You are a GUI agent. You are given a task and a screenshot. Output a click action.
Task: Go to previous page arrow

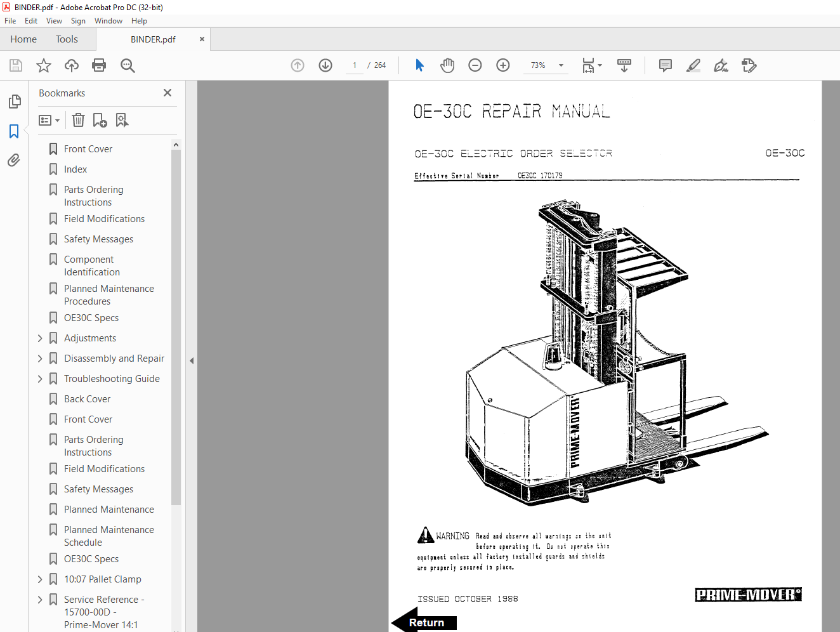click(298, 65)
